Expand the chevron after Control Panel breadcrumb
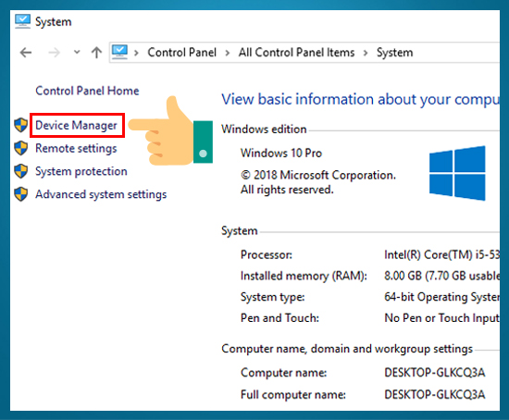The height and width of the screenshot is (420, 509). tap(228, 53)
